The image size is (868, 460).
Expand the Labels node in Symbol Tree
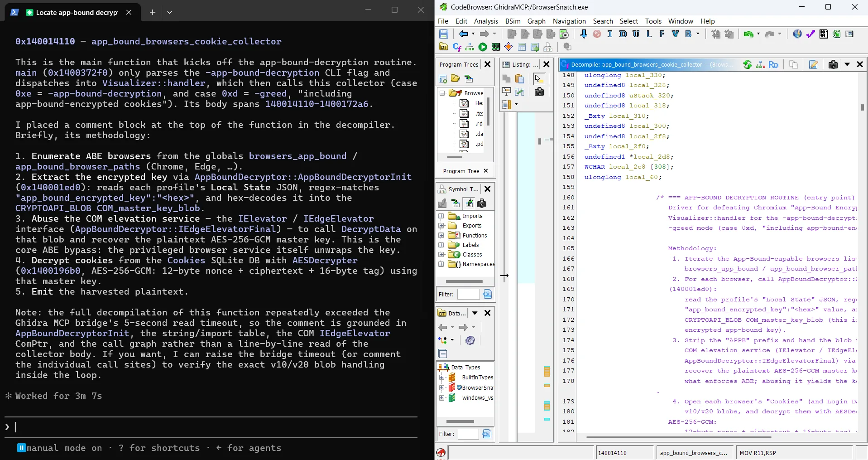[x=441, y=245]
